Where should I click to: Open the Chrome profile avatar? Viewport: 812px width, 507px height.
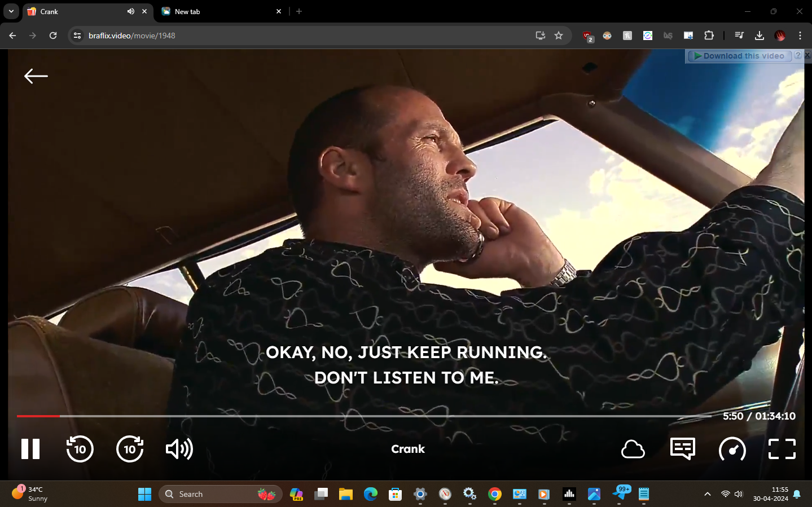tap(780, 36)
